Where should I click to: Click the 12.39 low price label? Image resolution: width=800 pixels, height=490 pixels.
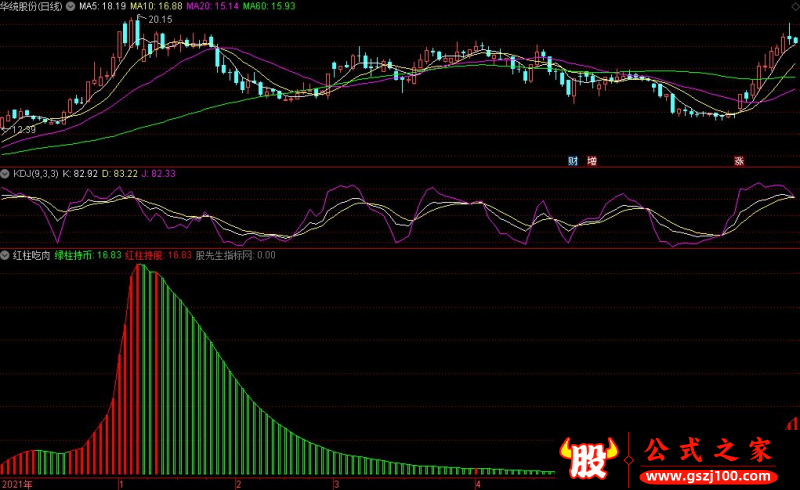[x=23, y=130]
